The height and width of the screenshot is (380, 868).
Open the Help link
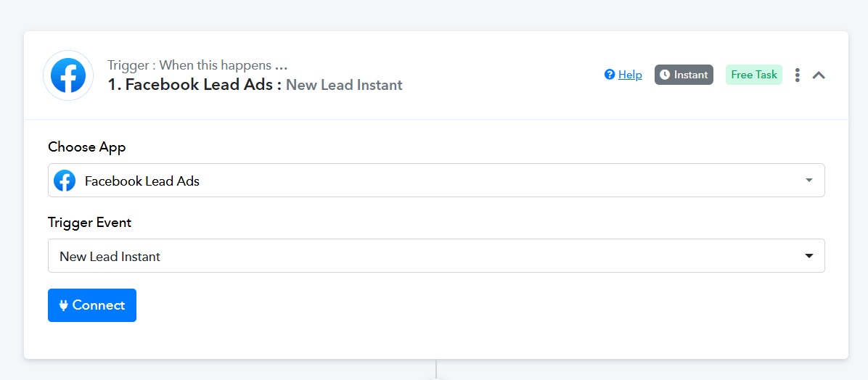(630, 75)
